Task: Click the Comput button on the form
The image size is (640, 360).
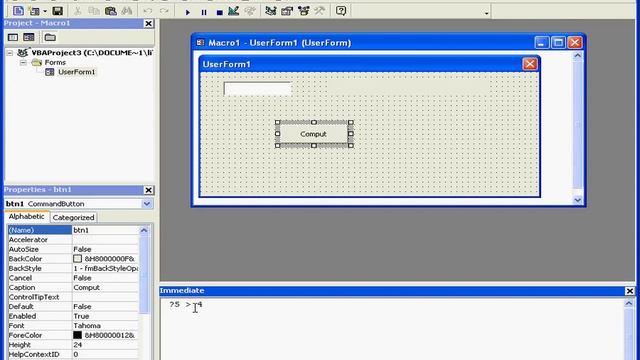Action: pyautogui.click(x=313, y=134)
